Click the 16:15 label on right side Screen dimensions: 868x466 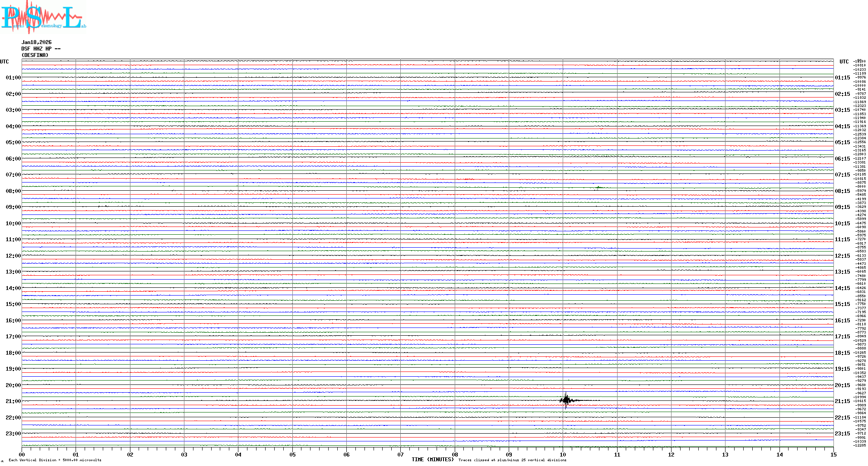point(842,321)
